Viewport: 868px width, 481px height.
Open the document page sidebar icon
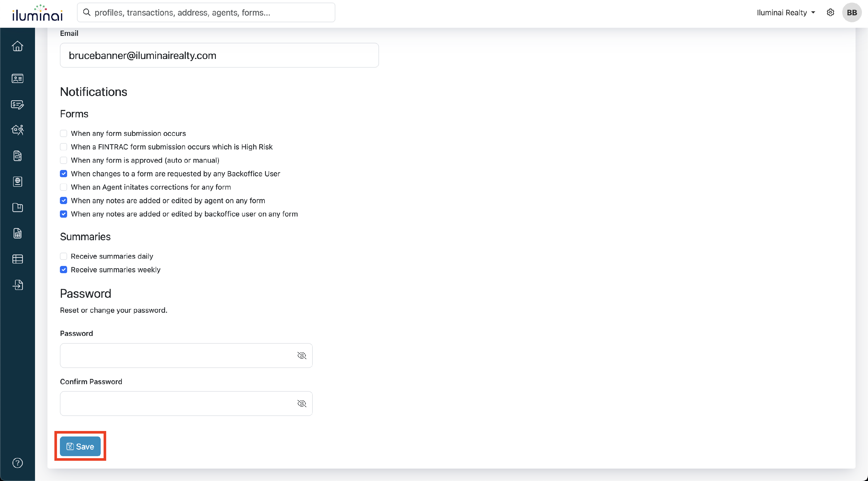pos(18,156)
